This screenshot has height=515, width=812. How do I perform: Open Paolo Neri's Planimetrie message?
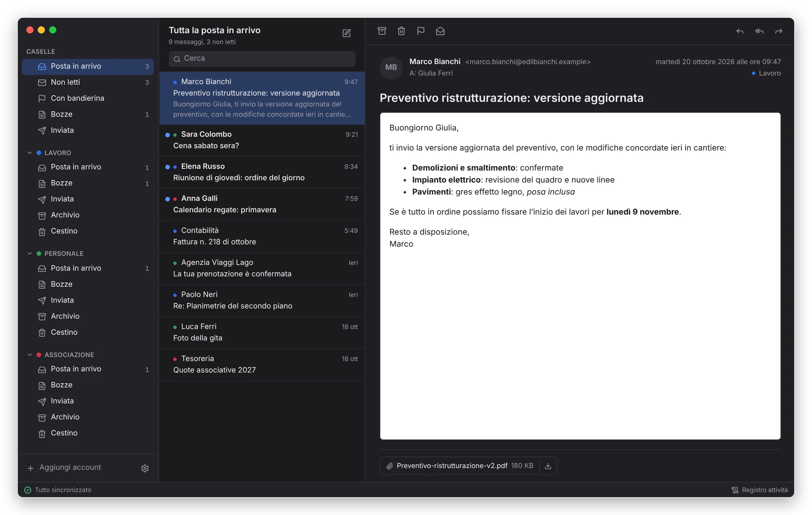tap(262, 301)
